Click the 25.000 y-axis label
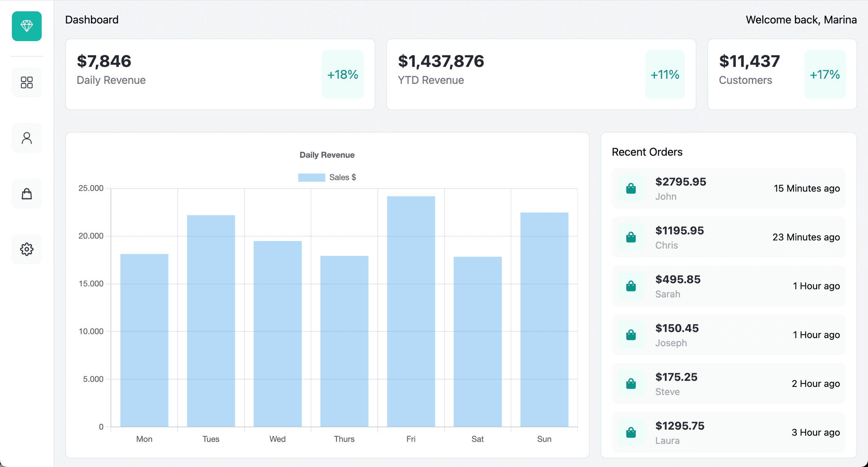The image size is (868, 467). [91, 188]
